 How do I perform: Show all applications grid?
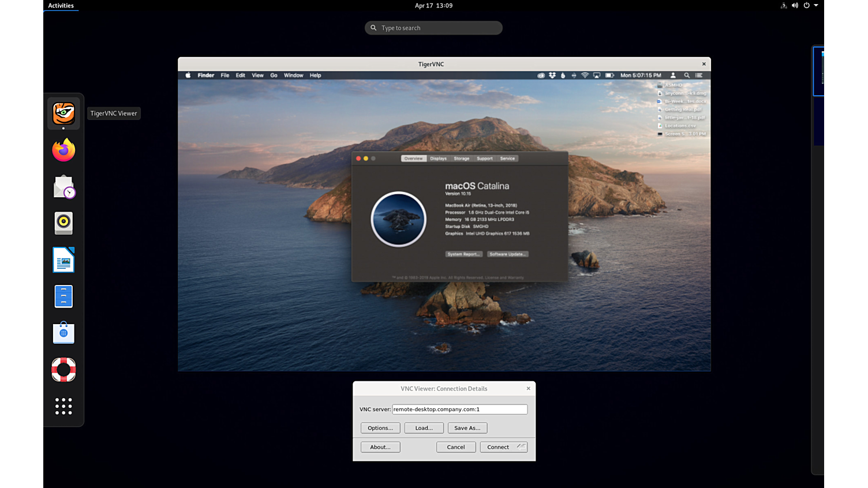point(63,406)
